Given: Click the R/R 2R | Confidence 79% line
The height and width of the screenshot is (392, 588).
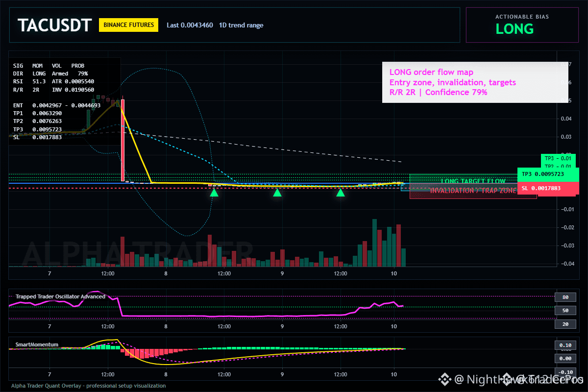Looking at the screenshot, I should tap(438, 92).
